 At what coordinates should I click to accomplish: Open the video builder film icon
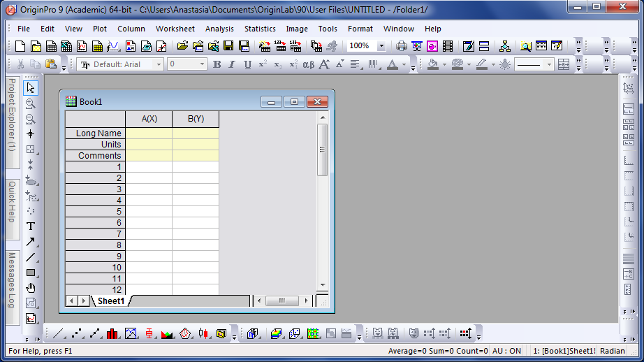[448, 46]
